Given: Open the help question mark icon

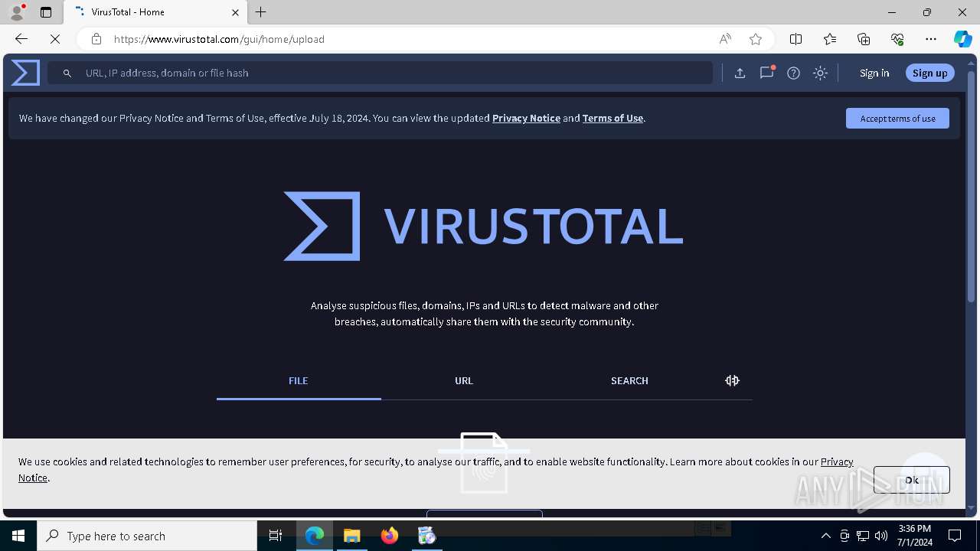Looking at the screenshot, I should tap(793, 73).
